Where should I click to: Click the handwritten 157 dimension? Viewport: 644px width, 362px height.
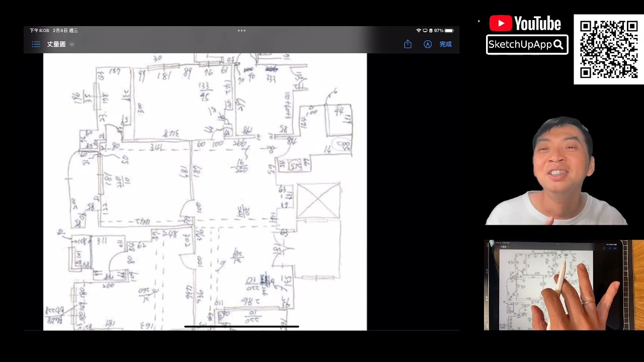click(x=114, y=72)
